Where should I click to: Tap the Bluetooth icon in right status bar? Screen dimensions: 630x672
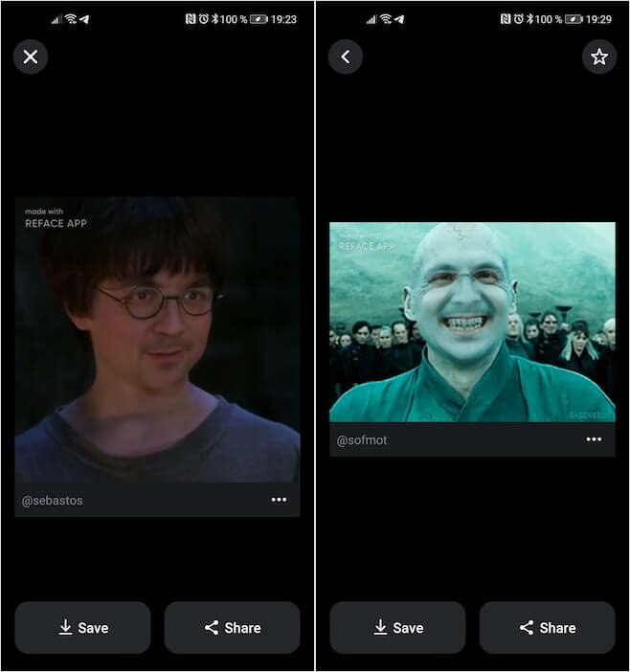(529, 19)
